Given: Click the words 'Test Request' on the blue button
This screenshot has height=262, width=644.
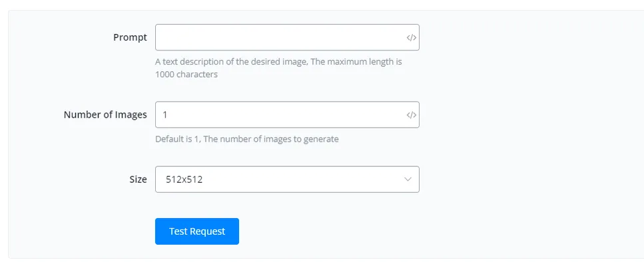Looking at the screenshot, I should (197, 231).
